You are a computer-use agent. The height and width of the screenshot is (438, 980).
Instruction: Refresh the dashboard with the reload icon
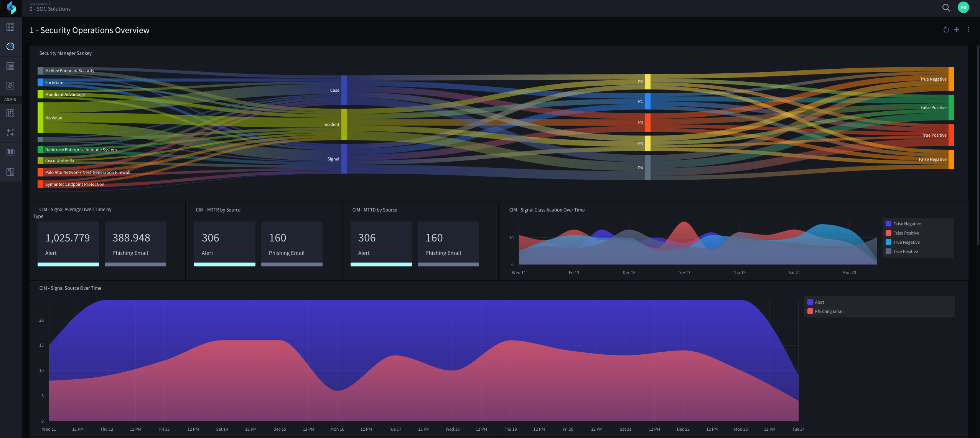(946, 30)
